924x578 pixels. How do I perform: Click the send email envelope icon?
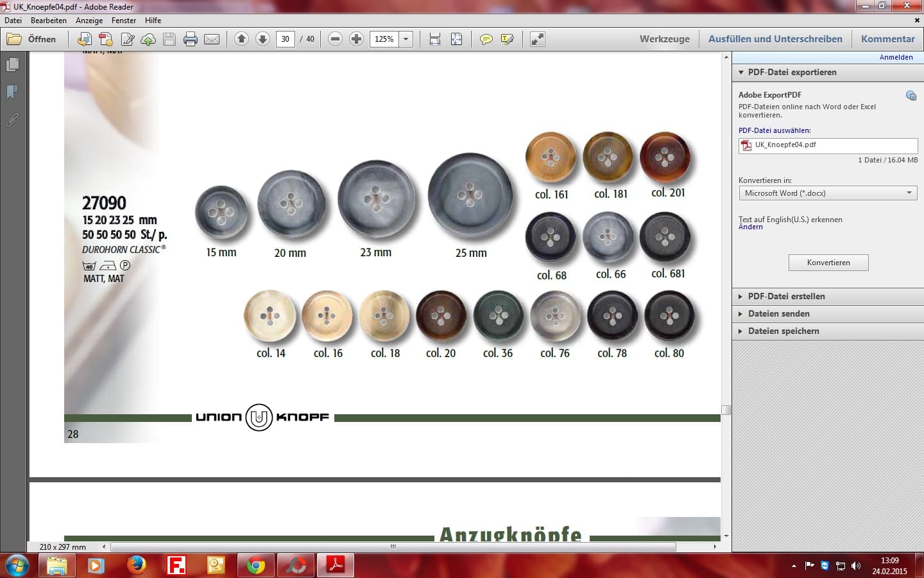click(212, 39)
